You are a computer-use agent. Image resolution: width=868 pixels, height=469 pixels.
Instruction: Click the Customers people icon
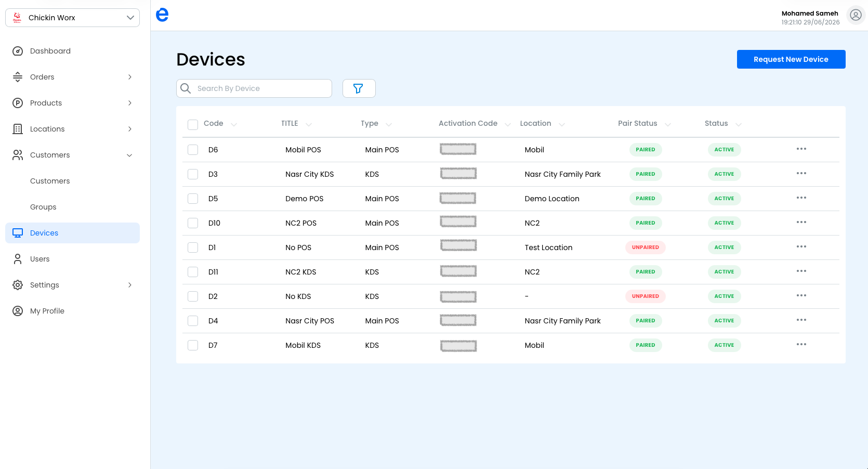pyautogui.click(x=18, y=155)
